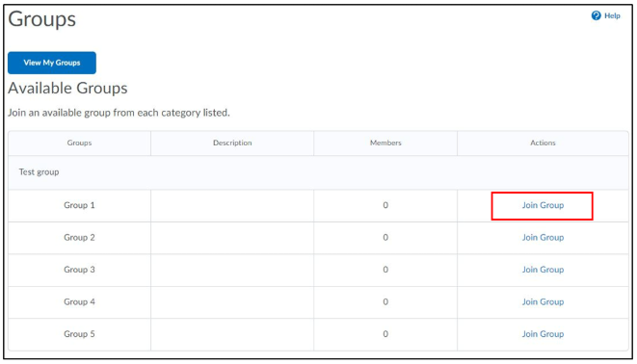Select the Members column header
This screenshot has width=637, height=364.
click(x=385, y=143)
